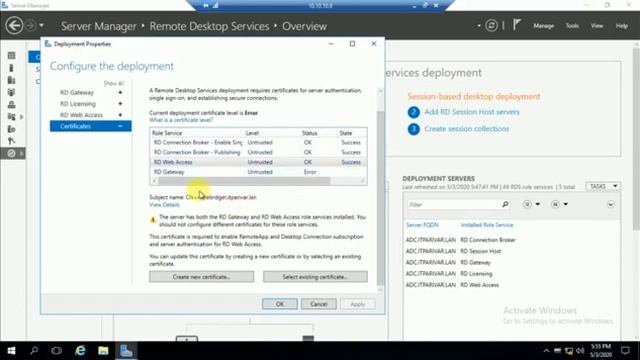The width and height of the screenshot is (640, 360).
Task: Click the forward navigation arrow
Action: 31,26
